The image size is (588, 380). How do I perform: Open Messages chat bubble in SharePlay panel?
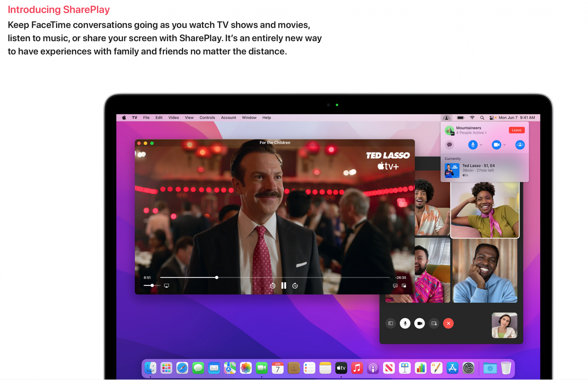point(449,145)
